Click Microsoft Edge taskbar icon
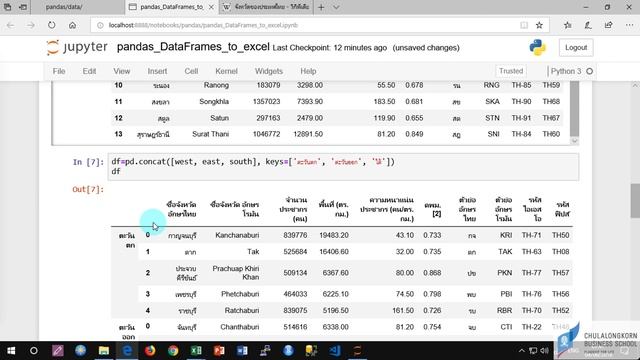640x360 pixels. click(x=127, y=351)
